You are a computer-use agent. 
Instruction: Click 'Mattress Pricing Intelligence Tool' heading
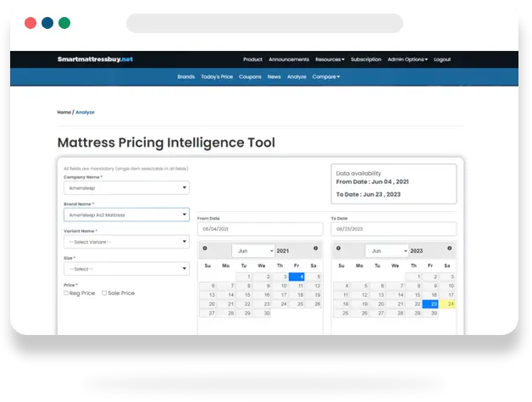[166, 142]
